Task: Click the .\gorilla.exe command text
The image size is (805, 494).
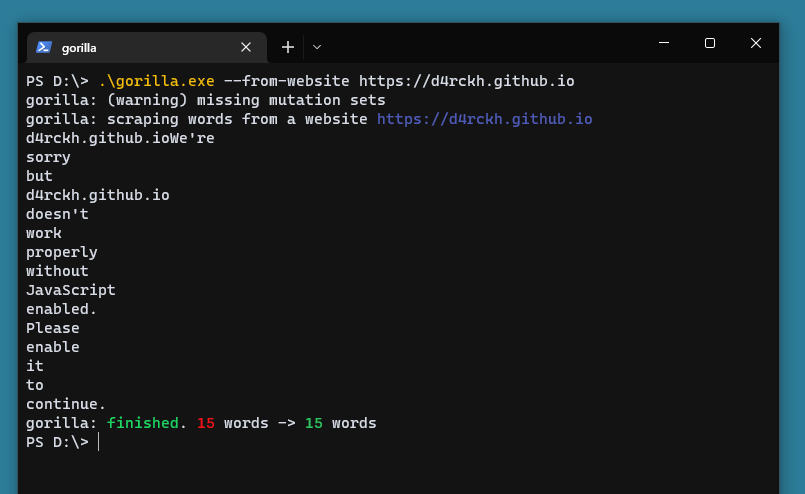Action: (x=157, y=81)
